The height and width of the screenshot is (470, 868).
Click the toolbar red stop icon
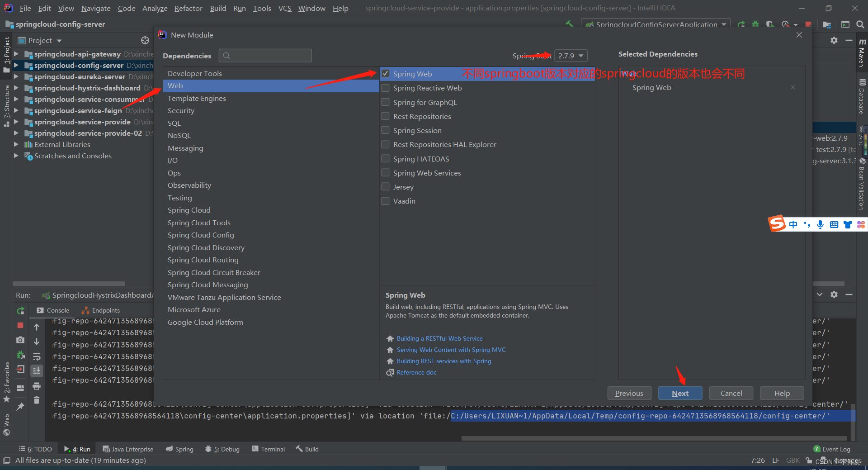808,24
